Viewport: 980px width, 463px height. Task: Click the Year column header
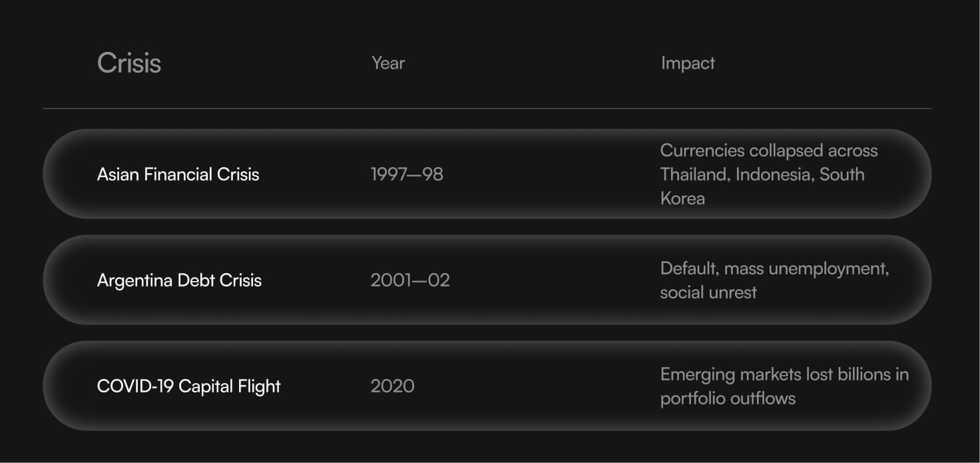[x=388, y=63]
